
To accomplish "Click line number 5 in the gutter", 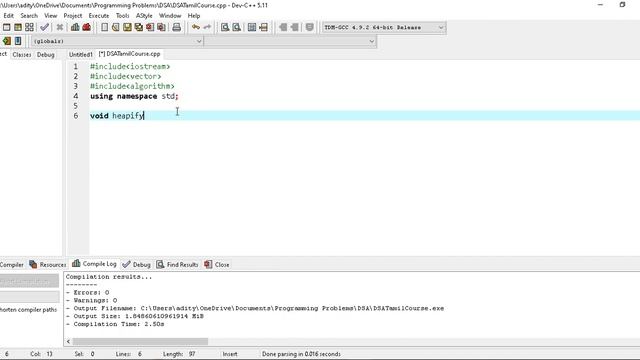I will pyautogui.click(x=76, y=106).
